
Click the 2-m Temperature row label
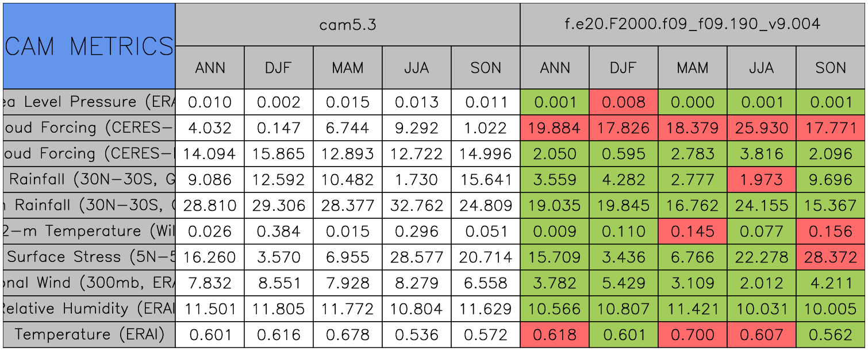click(x=89, y=232)
